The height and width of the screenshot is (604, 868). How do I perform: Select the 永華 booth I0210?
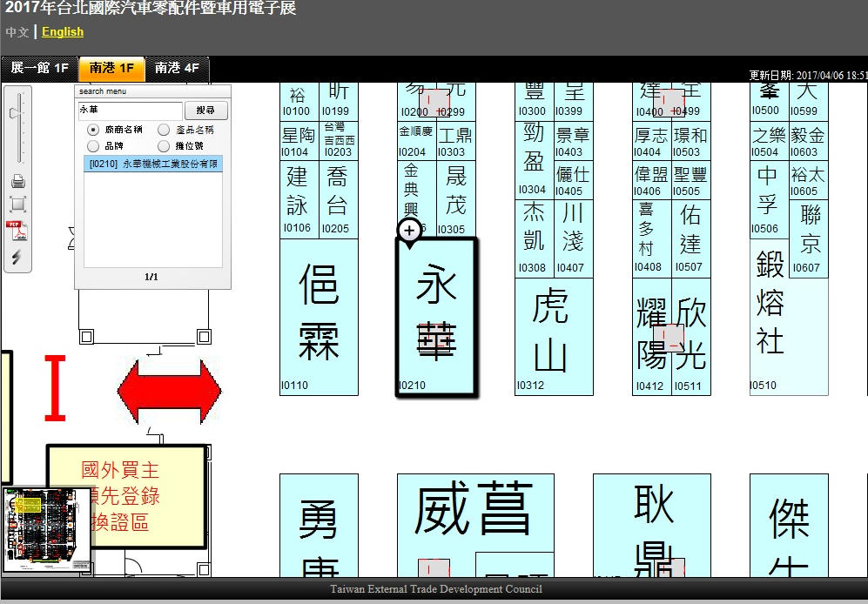(436, 317)
